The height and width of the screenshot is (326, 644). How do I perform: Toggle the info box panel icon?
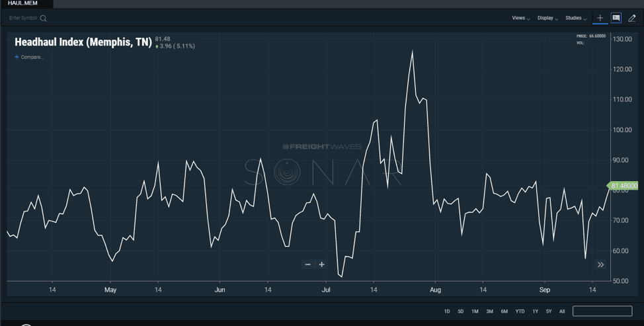pyautogui.click(x=616, y=19)
